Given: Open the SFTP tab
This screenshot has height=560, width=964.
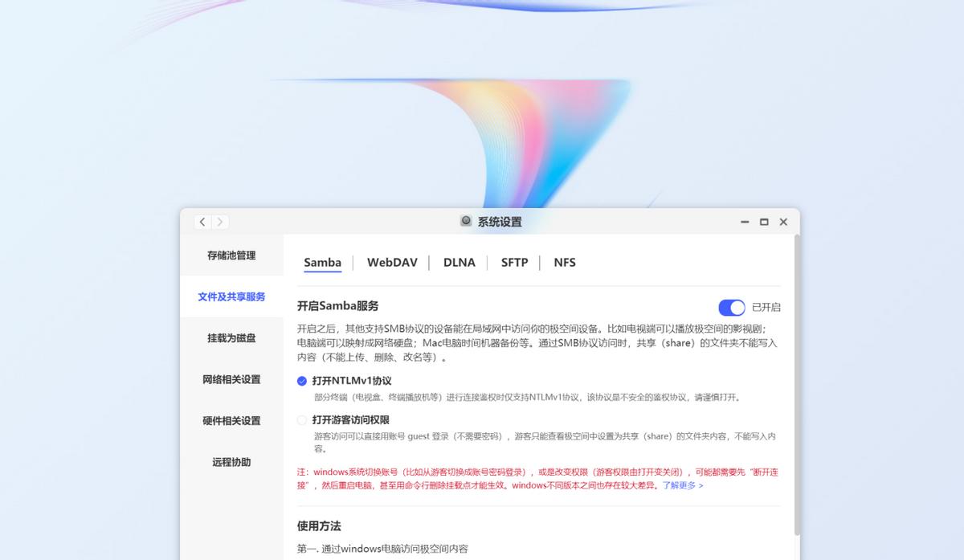Looking at the screenshot, I should [x=514, y=262].
